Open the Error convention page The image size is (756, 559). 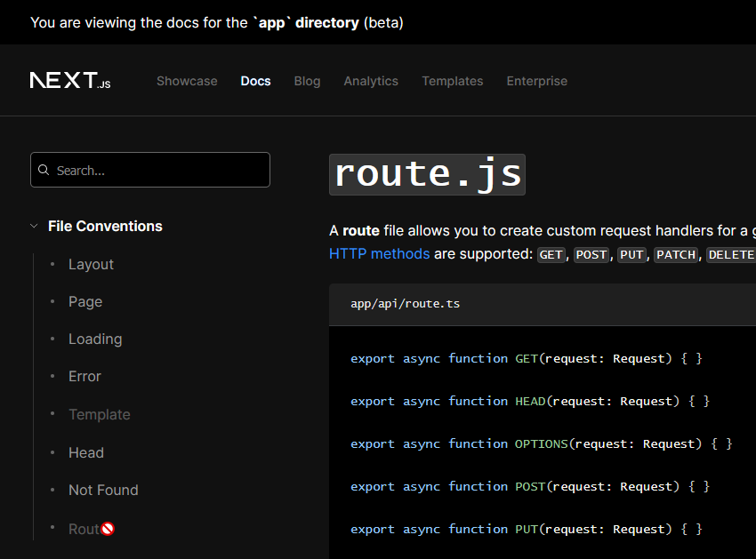point(84,376)
